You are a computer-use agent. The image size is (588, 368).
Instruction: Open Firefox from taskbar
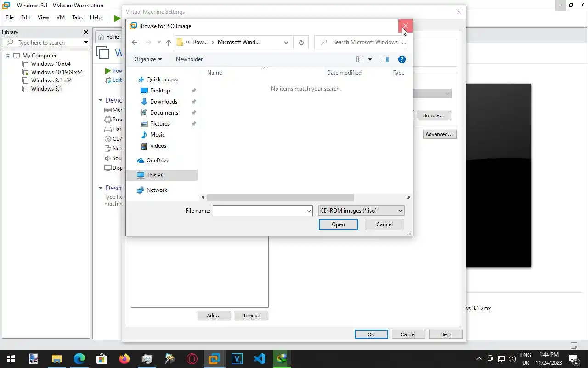coord(124,359)
